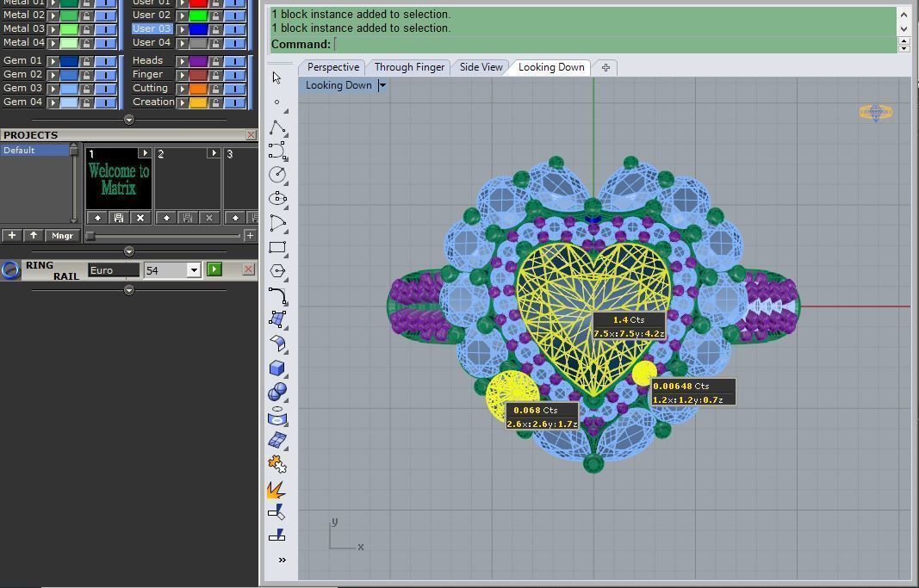Toggle lock on User 02 layer
Screen dimensions: 919x588
[215, 15]
